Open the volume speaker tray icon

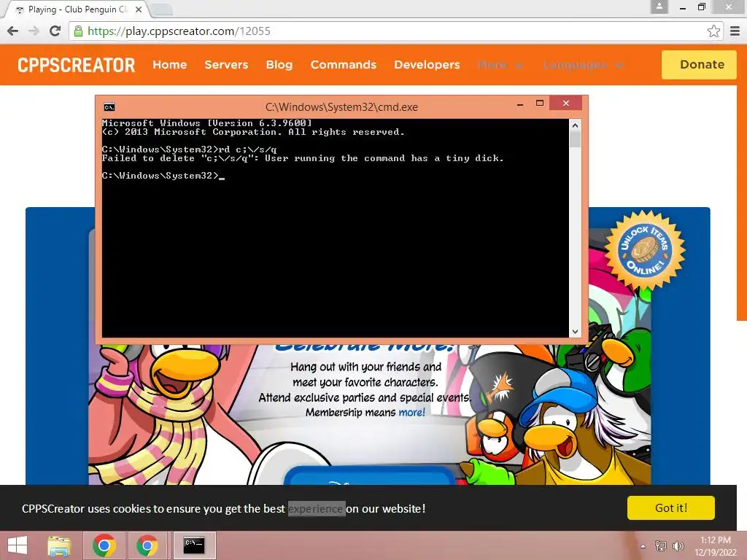coord(678,545)
